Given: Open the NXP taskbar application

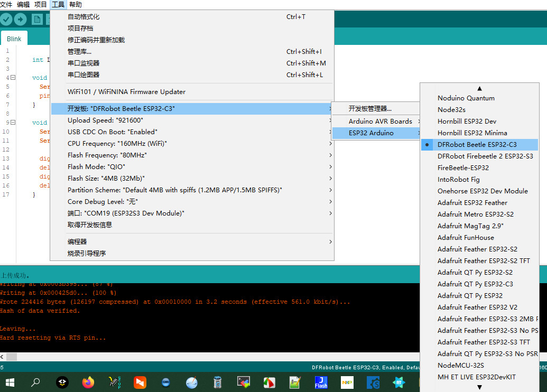Looking at the screenshot, I should tap(347, 382).
